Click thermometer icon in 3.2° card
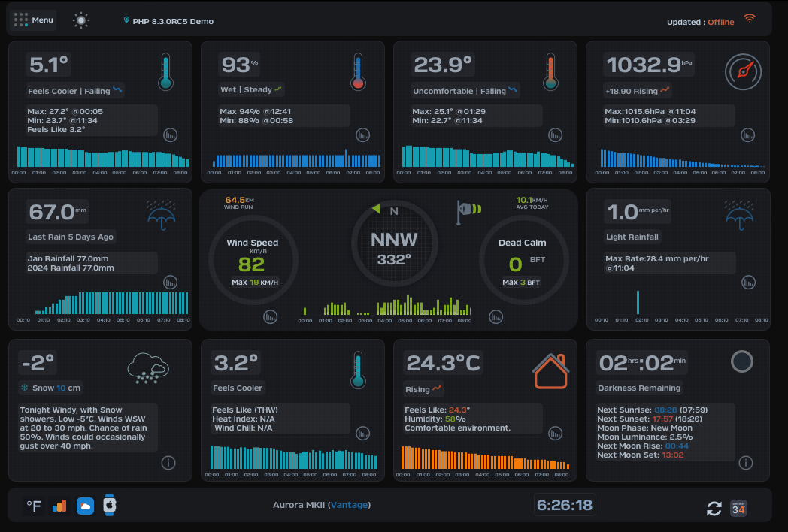This screenshot has height=532, width=788. (x=358, y=370)
